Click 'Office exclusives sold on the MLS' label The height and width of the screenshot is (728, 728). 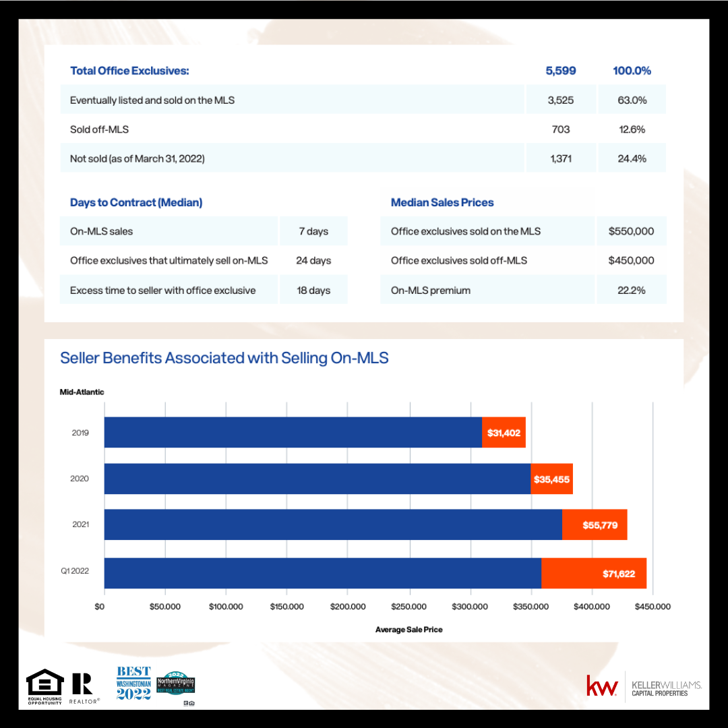click(466, 231)
